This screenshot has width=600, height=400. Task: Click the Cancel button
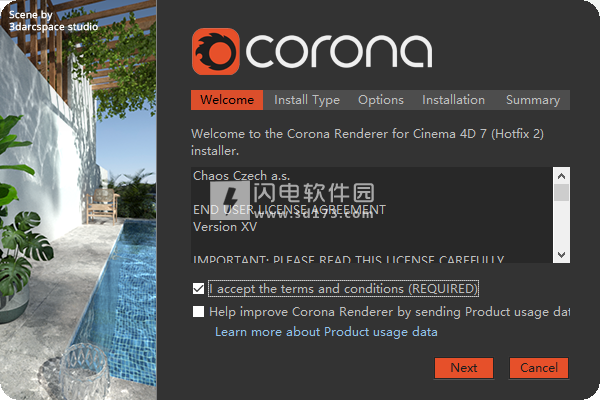pyautogui.click(x=539, y=368)
